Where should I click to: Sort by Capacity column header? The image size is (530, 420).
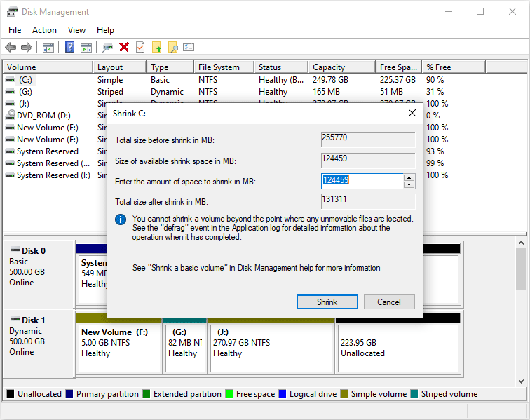pos(341,67)
